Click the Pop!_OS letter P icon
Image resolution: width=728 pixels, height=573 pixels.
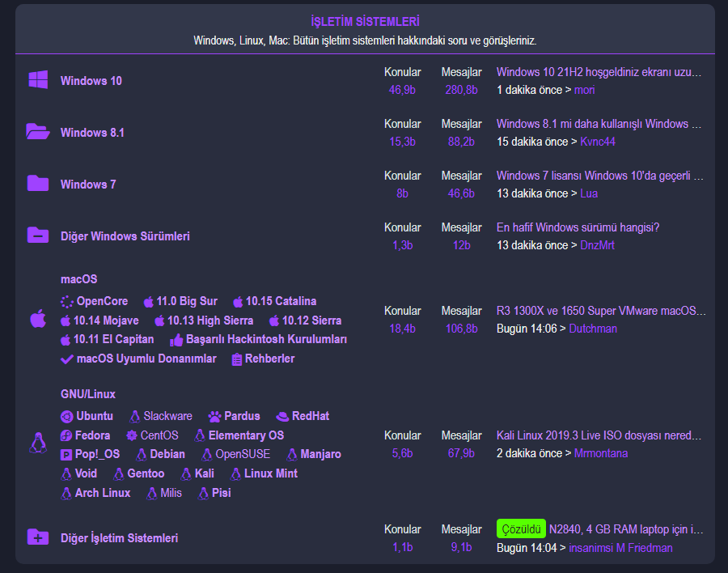[x=66, y=455]
